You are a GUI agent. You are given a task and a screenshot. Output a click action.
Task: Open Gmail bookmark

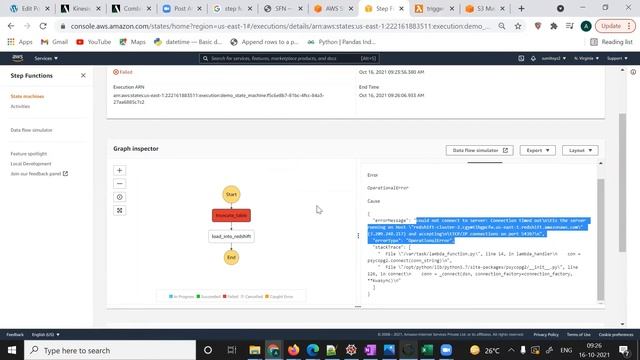54,42
